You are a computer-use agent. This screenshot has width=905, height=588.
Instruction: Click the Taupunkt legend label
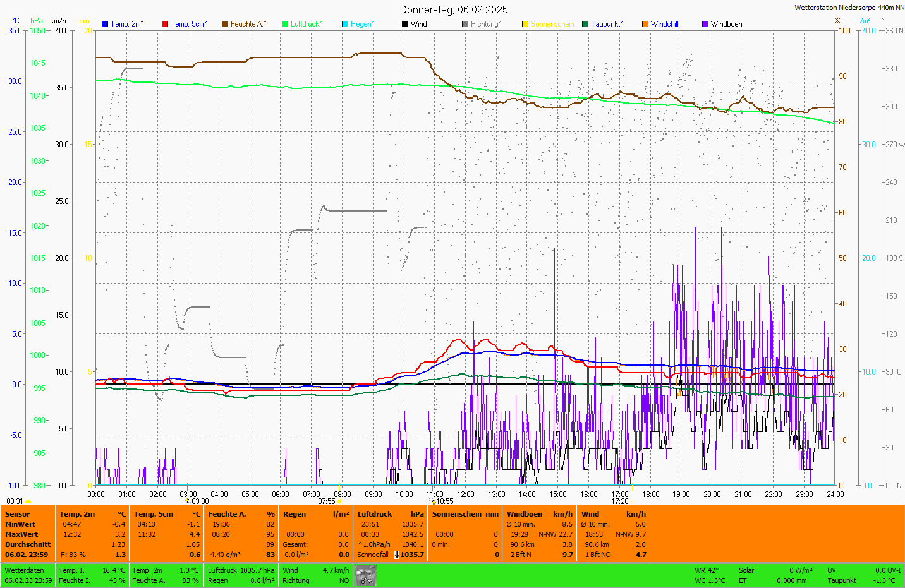coord(606,24)
